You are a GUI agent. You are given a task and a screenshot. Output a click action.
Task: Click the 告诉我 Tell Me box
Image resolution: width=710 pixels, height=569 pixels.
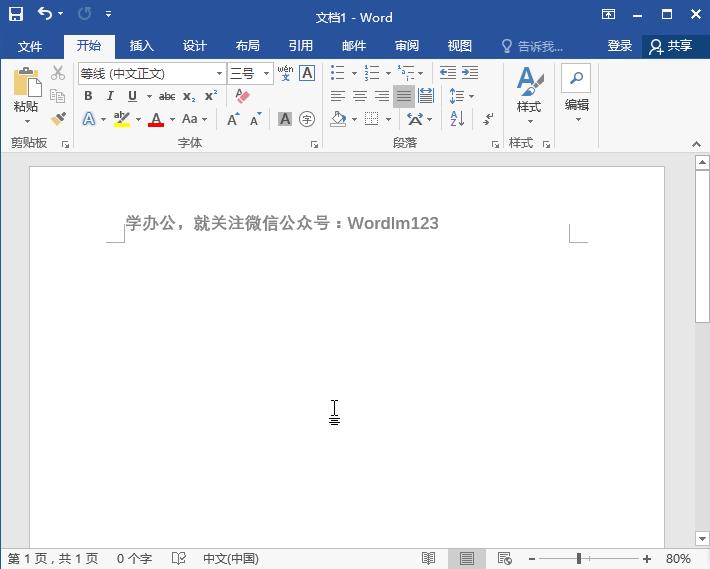533,46
